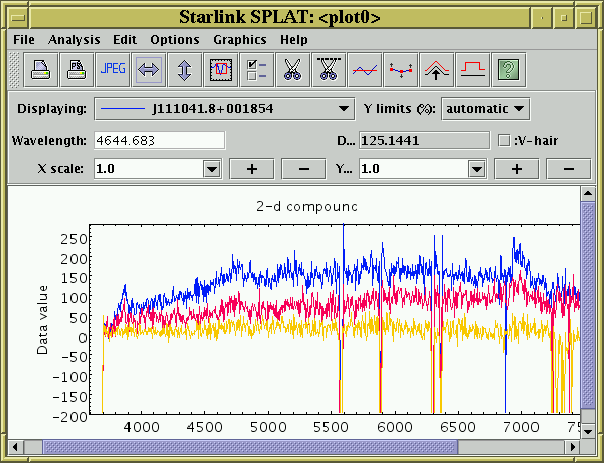Image resolution: width=604 pixels, height=463 pixels.
Task: Click the Wavelength input field
Action: pos(159,140)
